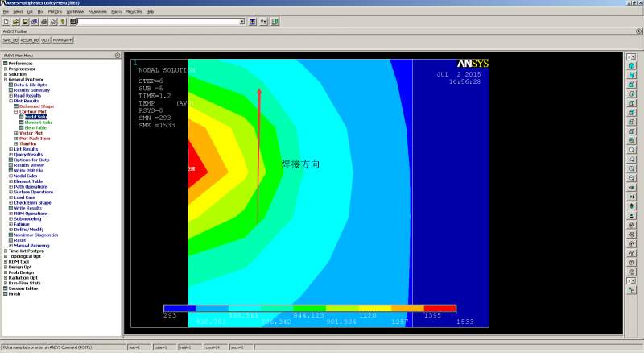Expand the List Results node
This screenshot has height=353, width=644.
[11, 149]
